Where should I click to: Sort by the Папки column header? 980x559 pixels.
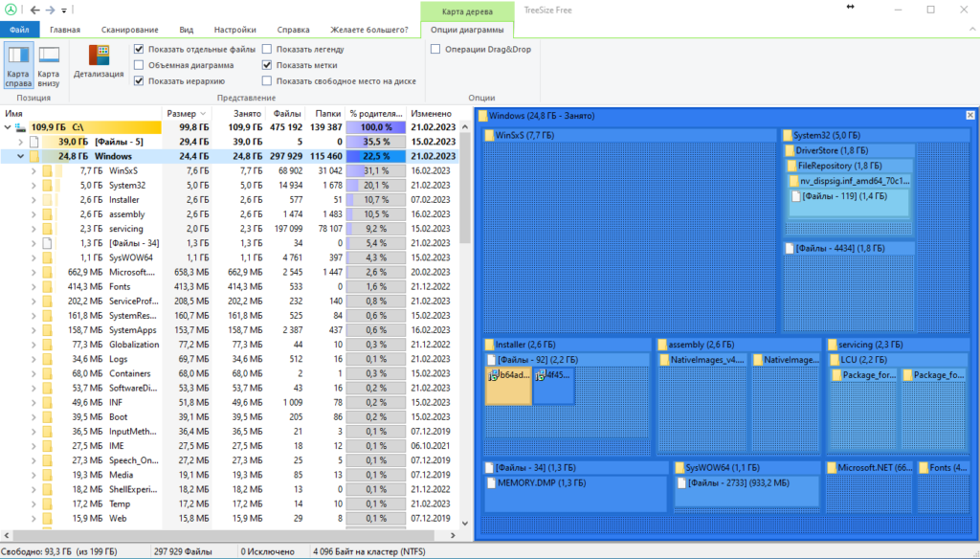pyautogui.click(x=326, y=113)
